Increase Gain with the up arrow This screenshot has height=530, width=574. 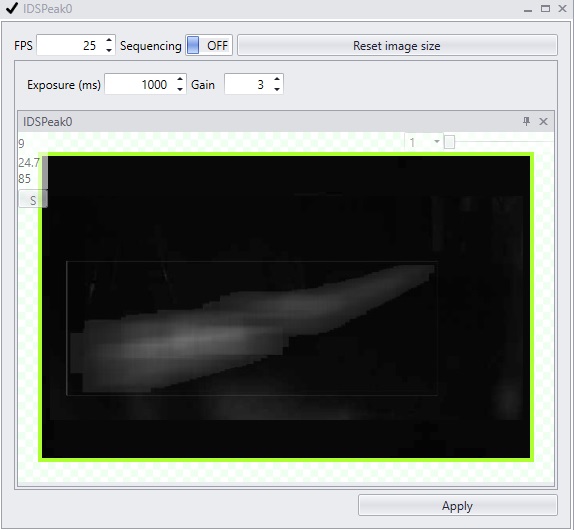pyautogui.click(x=277, y=79)
